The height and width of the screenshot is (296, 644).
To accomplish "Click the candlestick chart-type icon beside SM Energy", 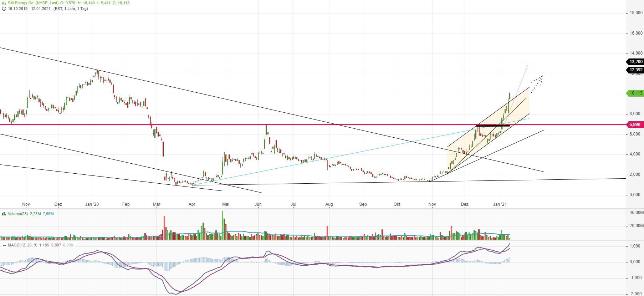I will [x=4, y=3].
